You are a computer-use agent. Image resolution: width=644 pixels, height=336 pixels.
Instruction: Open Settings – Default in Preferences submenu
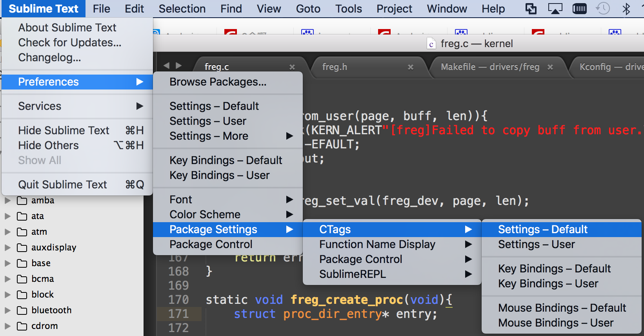coord(228,106)
